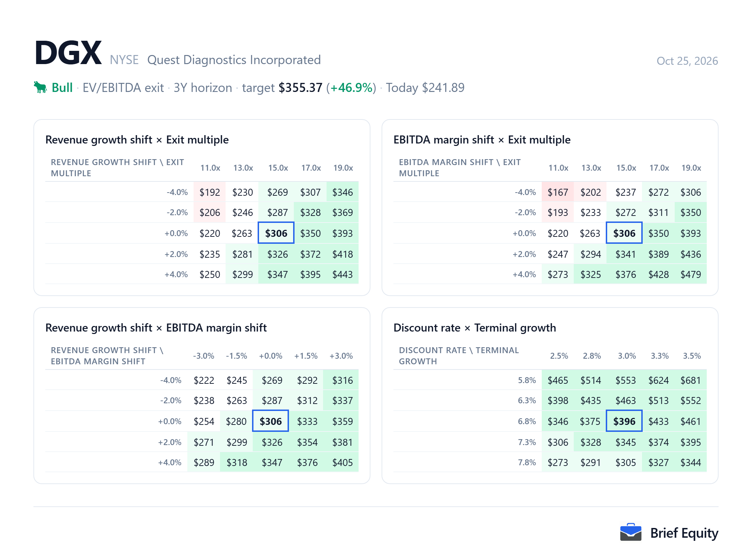Click the $681 cell in the discount rate table
The height and width of the screenshot is (560, 752).
pos(691,380)
